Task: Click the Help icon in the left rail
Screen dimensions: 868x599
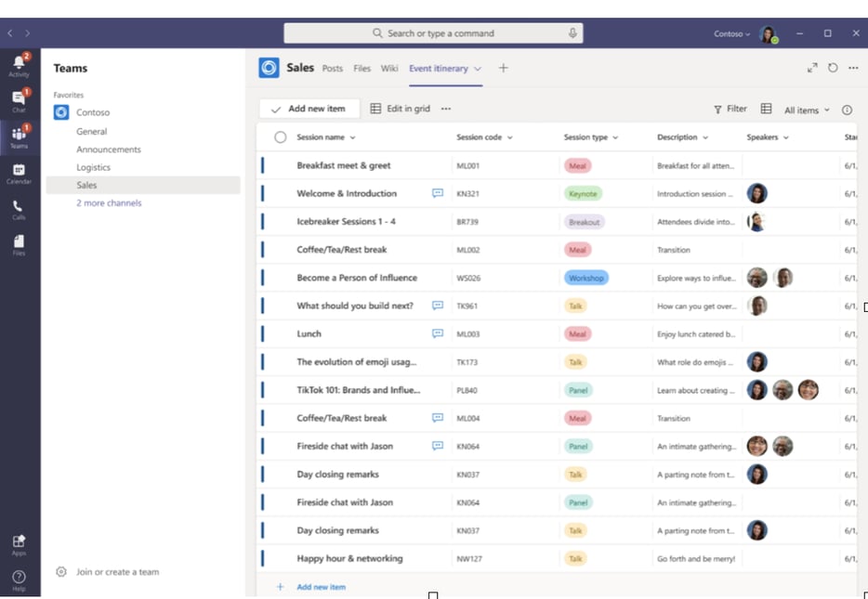Action: click(20, 579)
